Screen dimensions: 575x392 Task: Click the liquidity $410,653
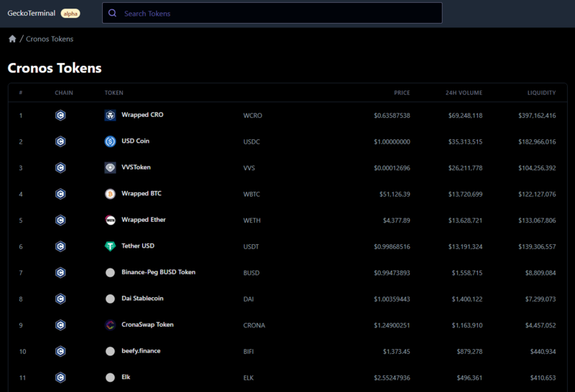click(x=543, y=378)
